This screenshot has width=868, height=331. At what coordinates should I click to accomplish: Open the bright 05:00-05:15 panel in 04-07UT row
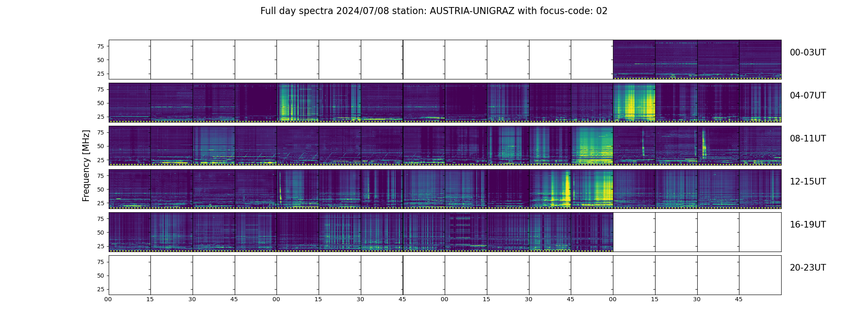[x=298, y=103]
